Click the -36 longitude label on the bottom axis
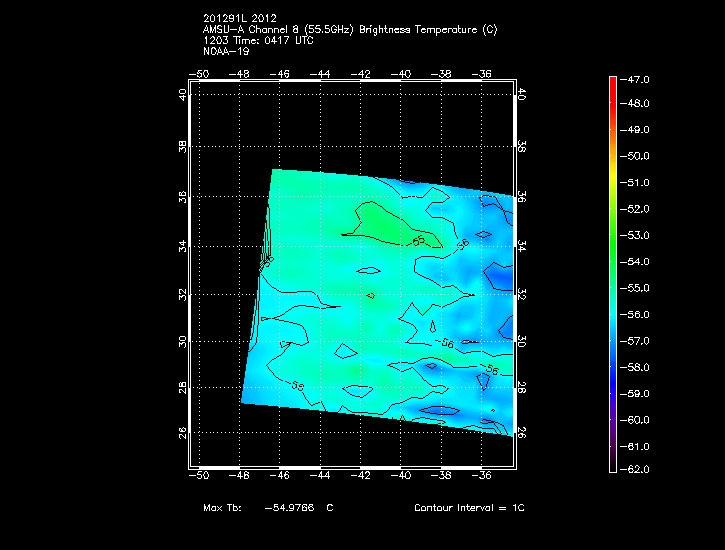This screenshot has height=550, width=725. click(x=484, y=476)
